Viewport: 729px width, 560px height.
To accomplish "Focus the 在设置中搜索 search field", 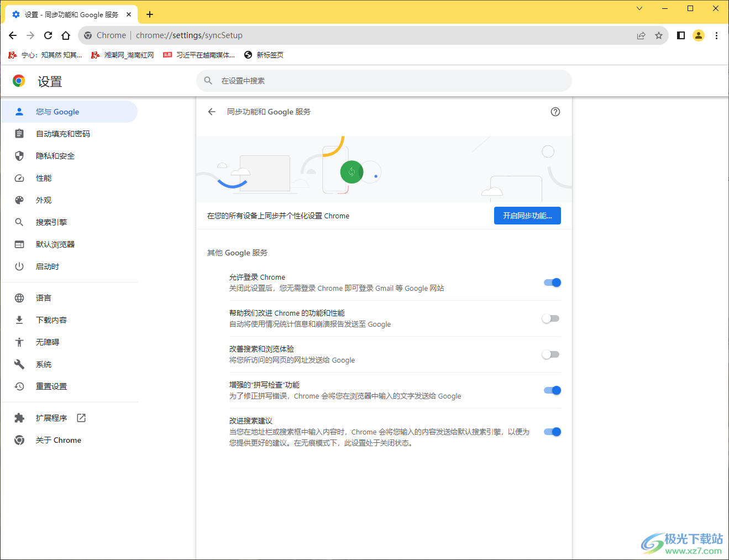I will pyautogui.click(x=384, y=81).
